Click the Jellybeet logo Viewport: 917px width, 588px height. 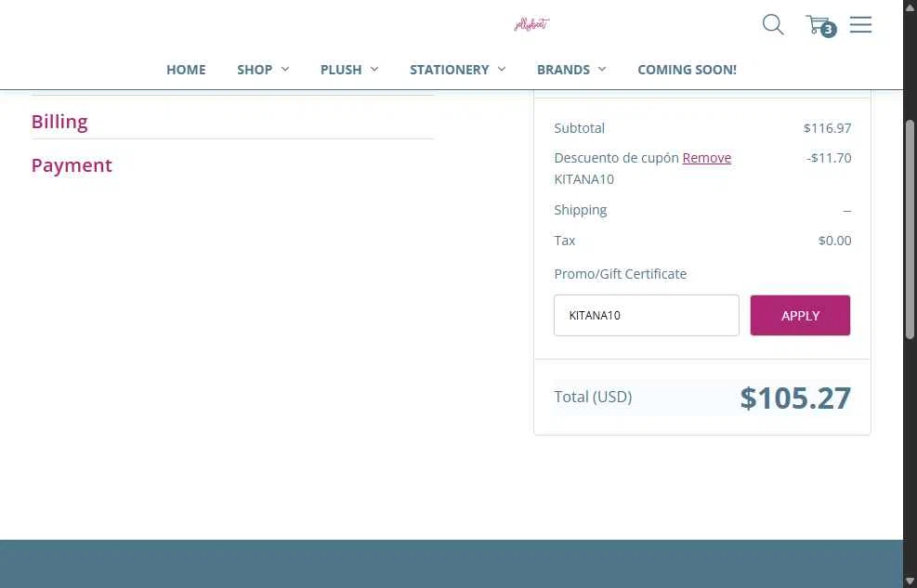pos(531,24)
